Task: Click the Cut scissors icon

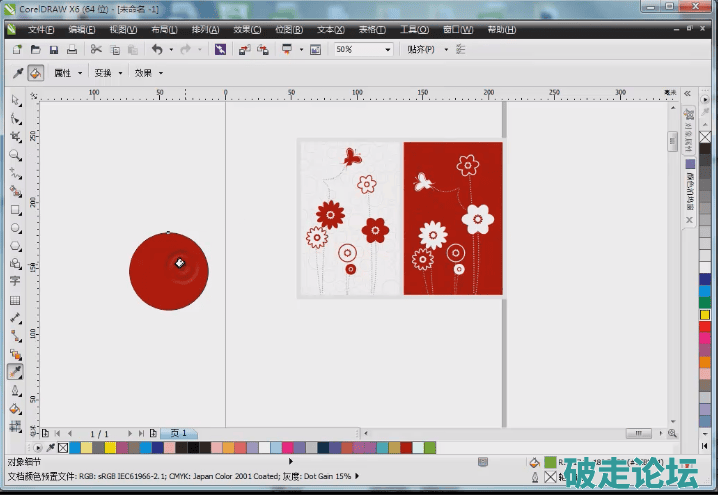Action: click(96, 49)
